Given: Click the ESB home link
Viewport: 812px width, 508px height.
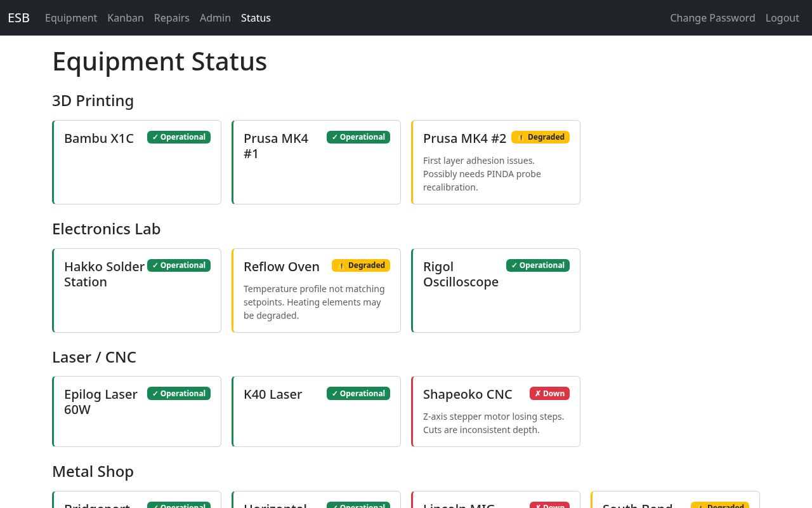Looking at the screenshot, I should tap(18, 18).
